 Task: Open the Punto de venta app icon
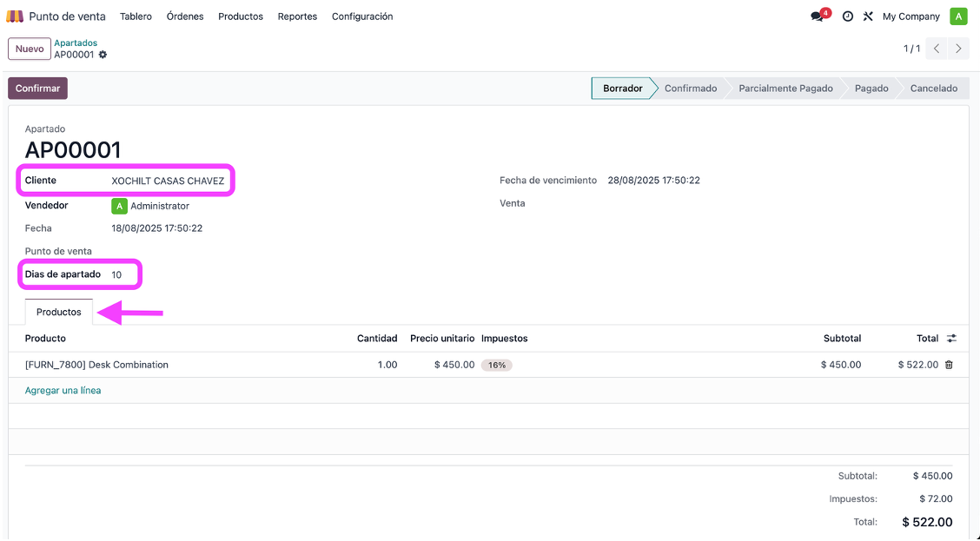tap(15, 16)
